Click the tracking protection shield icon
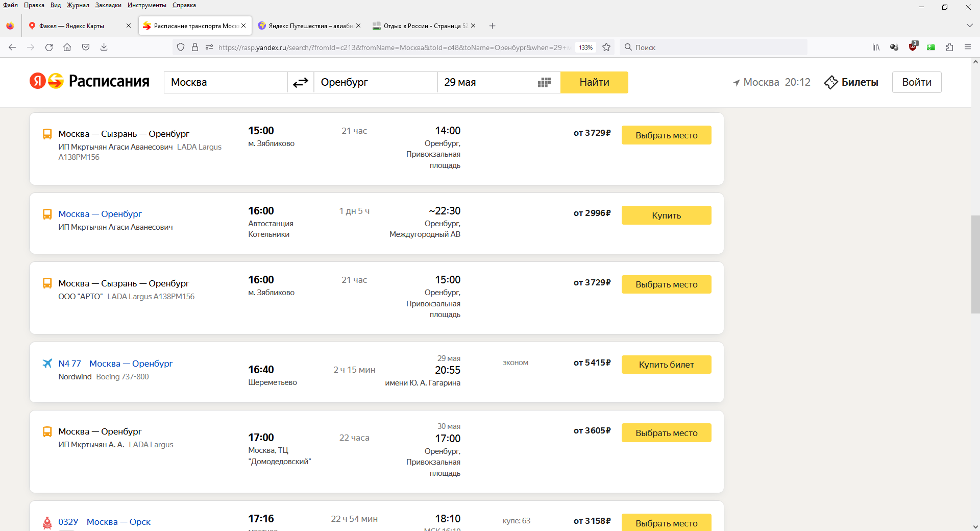The width and height of the screenshot is (980, 531). click(181, 47)
